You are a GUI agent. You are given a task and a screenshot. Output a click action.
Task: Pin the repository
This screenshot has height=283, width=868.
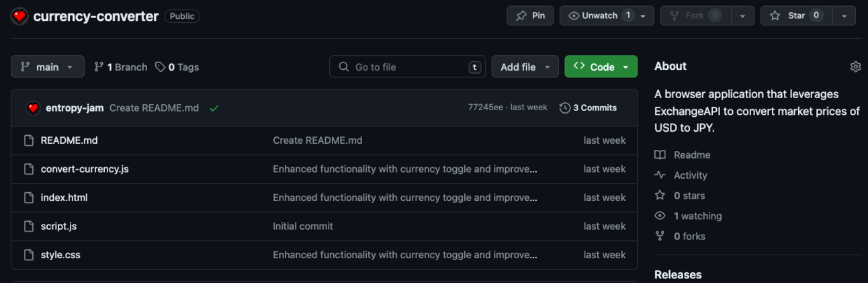pos(530,15)
